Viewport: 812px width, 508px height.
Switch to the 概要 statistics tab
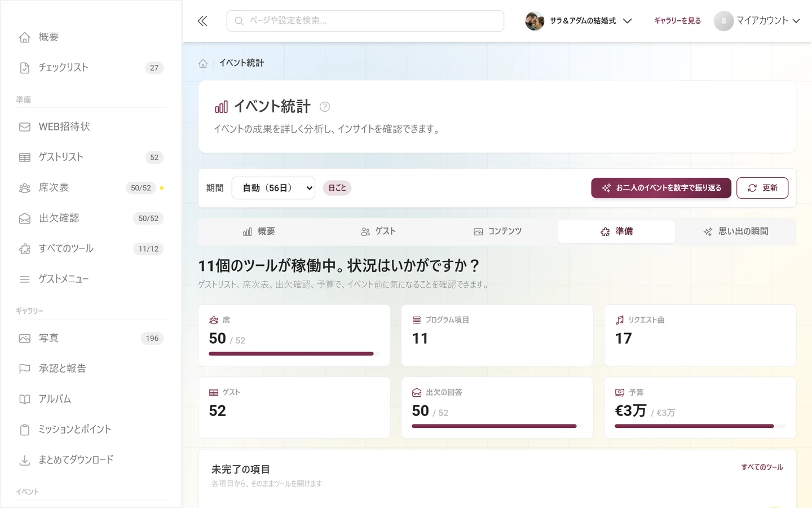259,232
